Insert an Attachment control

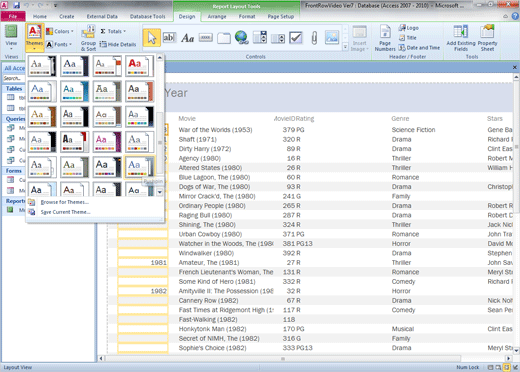(314, 38)
